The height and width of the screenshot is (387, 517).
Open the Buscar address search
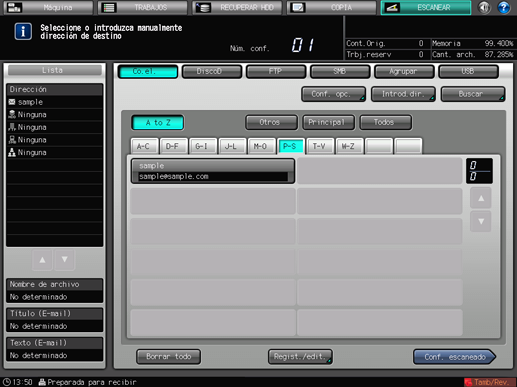[x=473, y=94]
